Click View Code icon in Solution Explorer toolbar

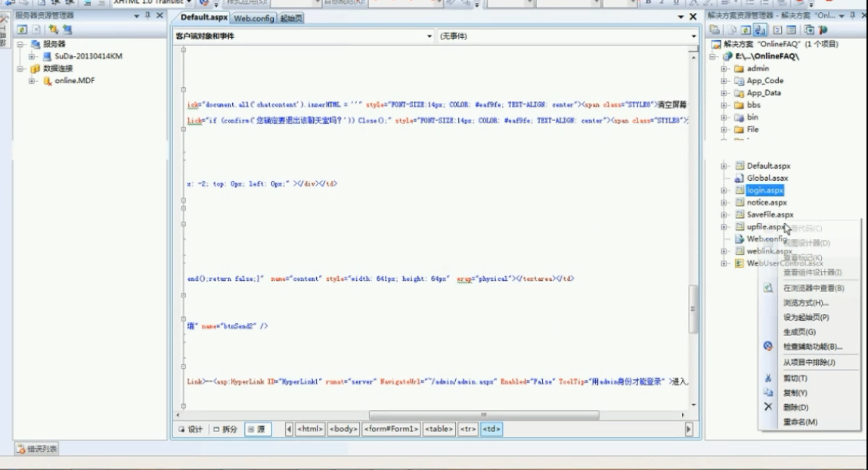777,30
